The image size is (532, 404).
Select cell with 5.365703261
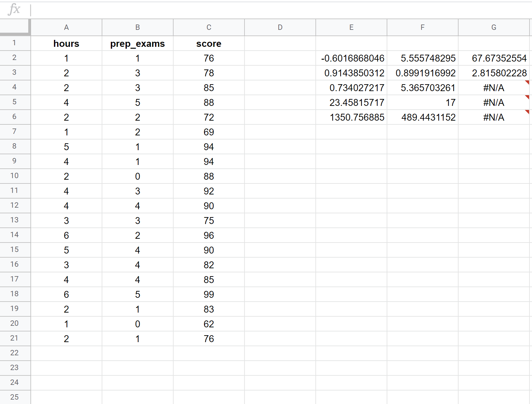pos(422,88)
